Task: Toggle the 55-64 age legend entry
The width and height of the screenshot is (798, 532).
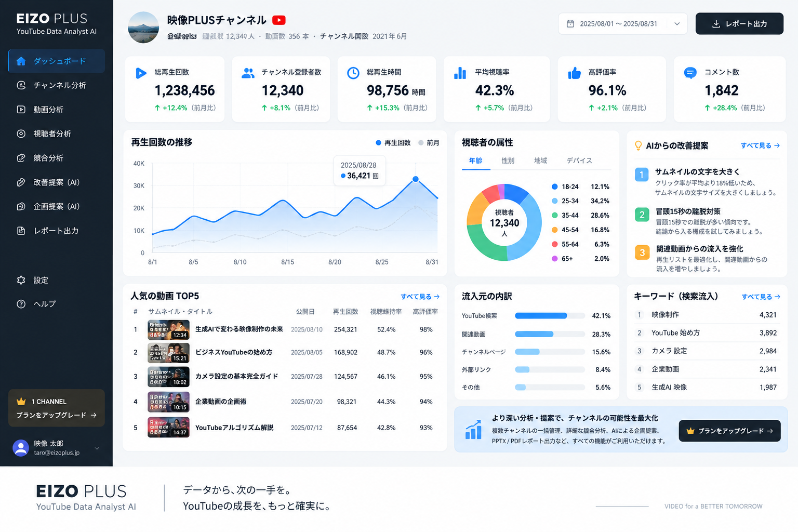Action: click(x=580, y=244)
